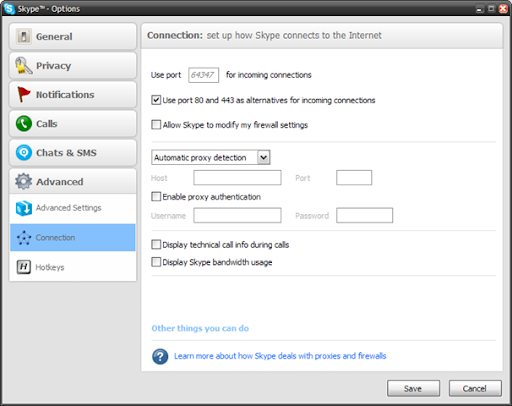Viewport: 512px width, 406px height.
Task: Collapse the Advanced section
Action: point(73,181)
